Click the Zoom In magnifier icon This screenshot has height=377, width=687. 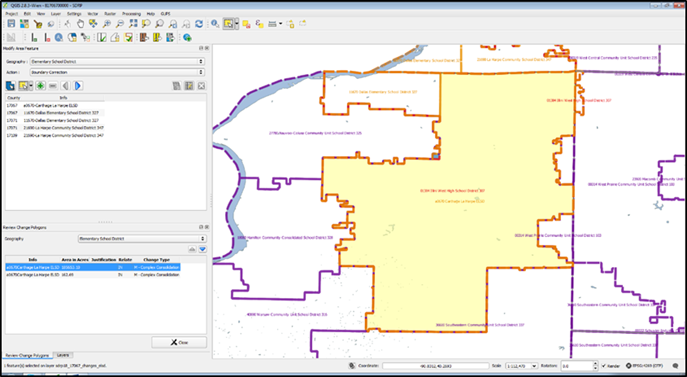point(106,24)
